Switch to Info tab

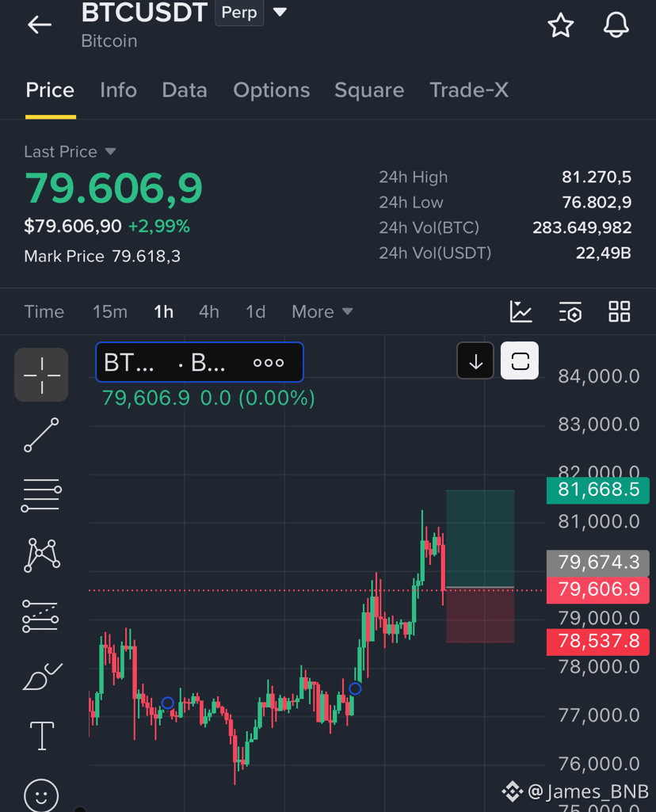click(119, 90)
